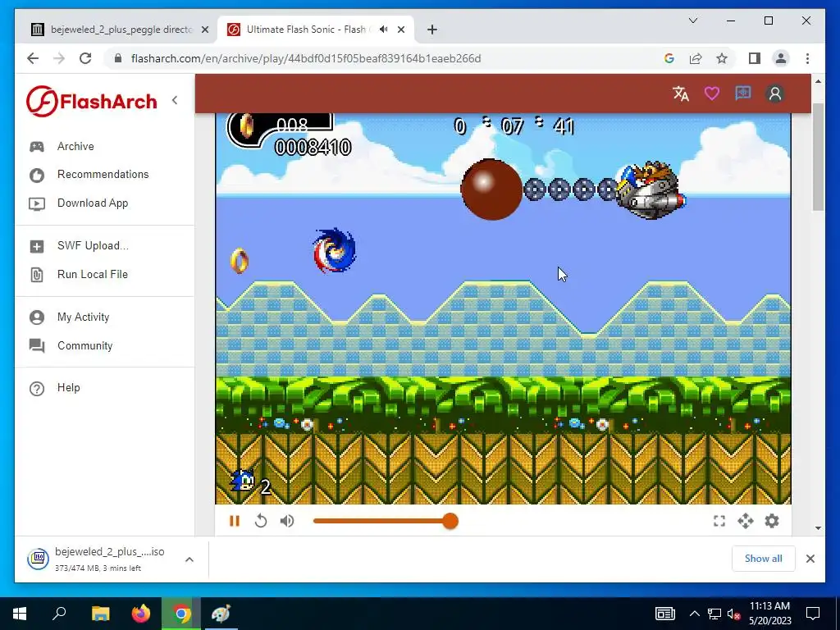Pause the Flash game playback
The height and width of the screenshot is (630, 840).
coord(234,521)
